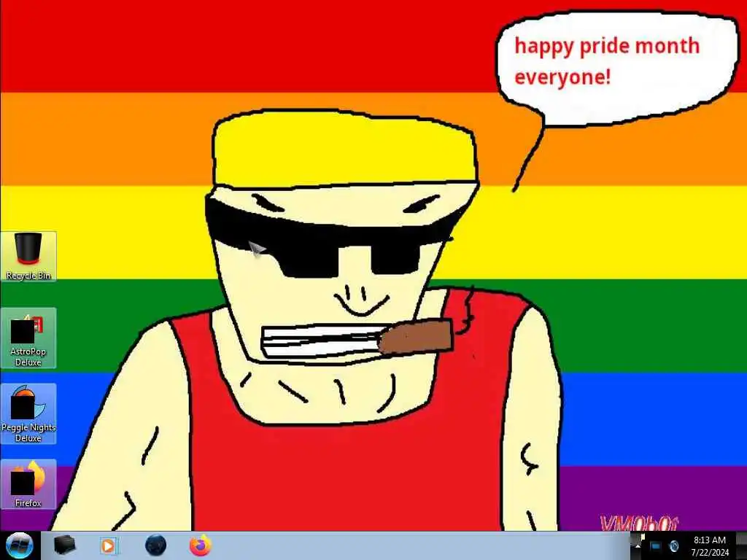Screen dimensions: 747x560
Task: Click the Show desktop strip after the clock
Action: (741, 545)
